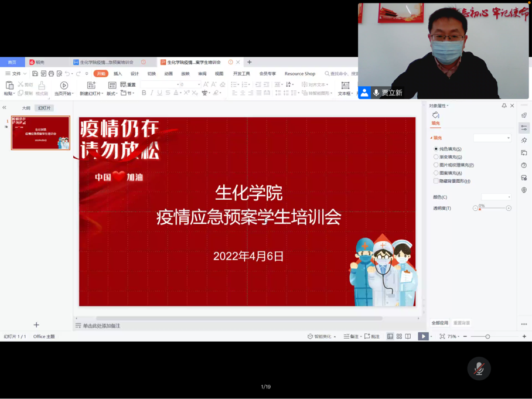Viewport: 532px width, 399px height.
Task: Switch to slide sorter grid view
Action: tap(399, 336)
